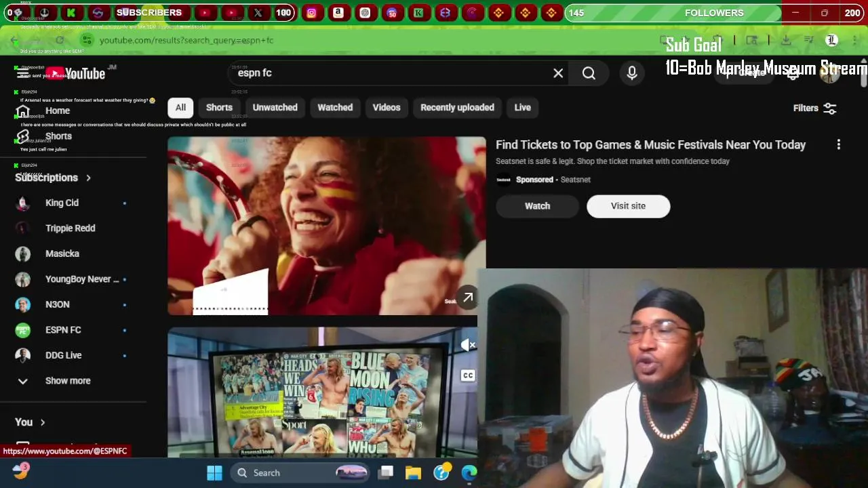This screenshot has width=868, height=488.
Task: Open the Filters panel
Action: pos(815,108)
